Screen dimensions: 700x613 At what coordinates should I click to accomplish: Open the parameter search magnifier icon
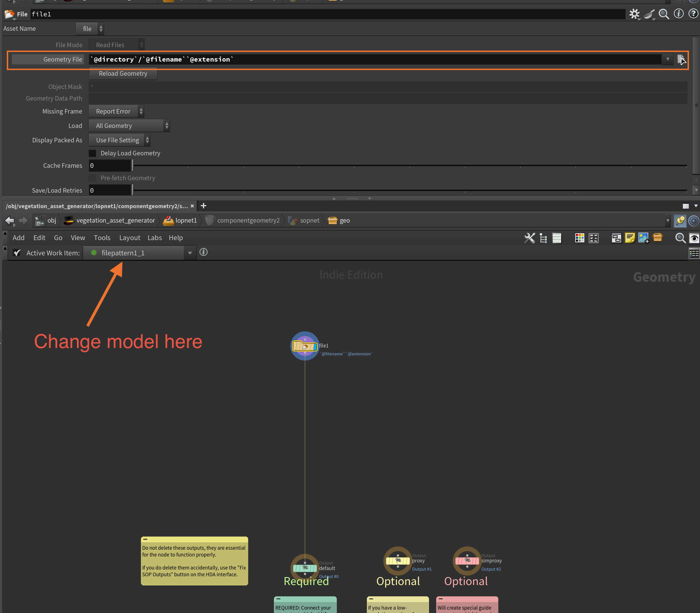coord(664,14)
